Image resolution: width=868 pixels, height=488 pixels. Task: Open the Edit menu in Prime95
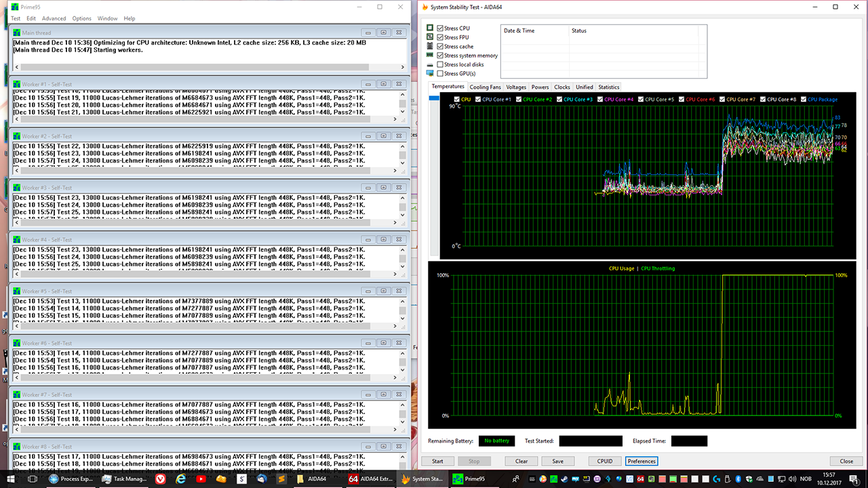click(31, 18)
